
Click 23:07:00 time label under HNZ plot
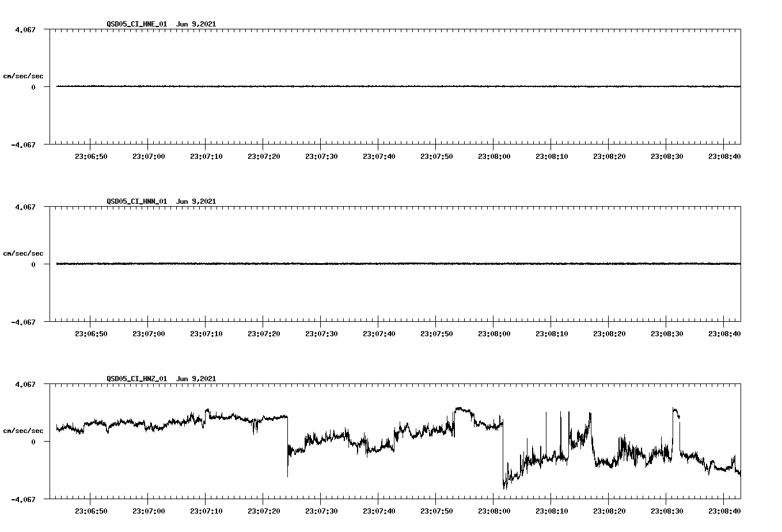click(x=149, y=511)
